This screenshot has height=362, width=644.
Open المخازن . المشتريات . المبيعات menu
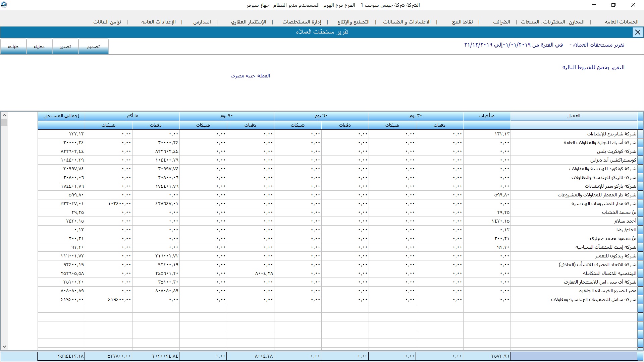point(553,22)
